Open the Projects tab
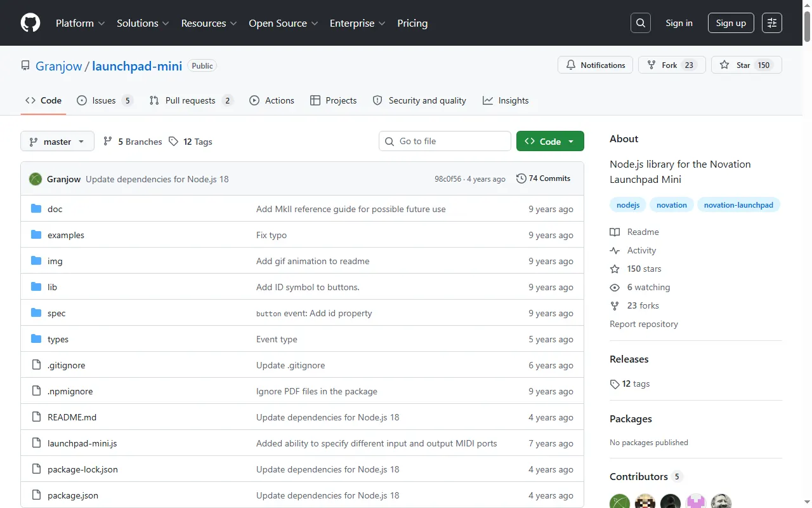 [x=333, y=100]
